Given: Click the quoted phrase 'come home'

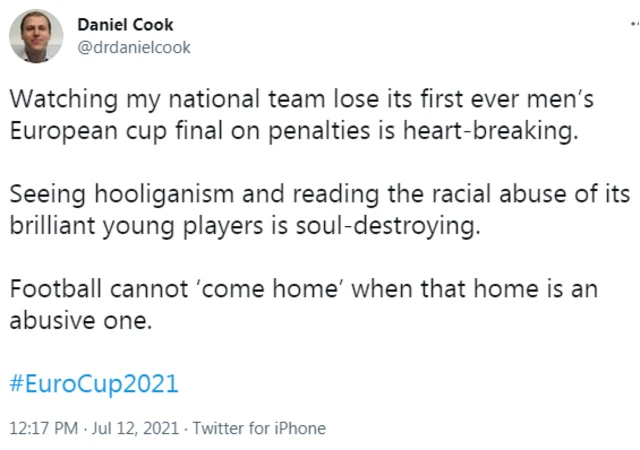Looking at the screenshot, I should [272, 289].
